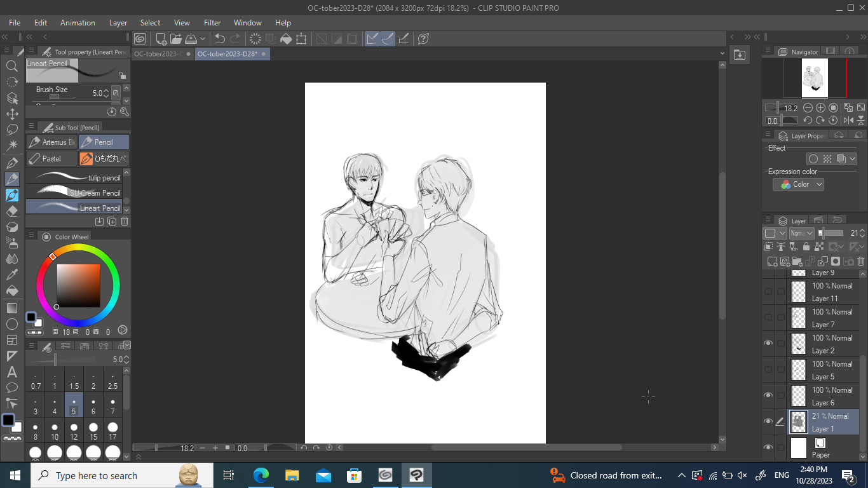Expand the save options arrow in the command bar
This screenshot has height=488, width=868.
pyautogui.click(x=203, y=39)
